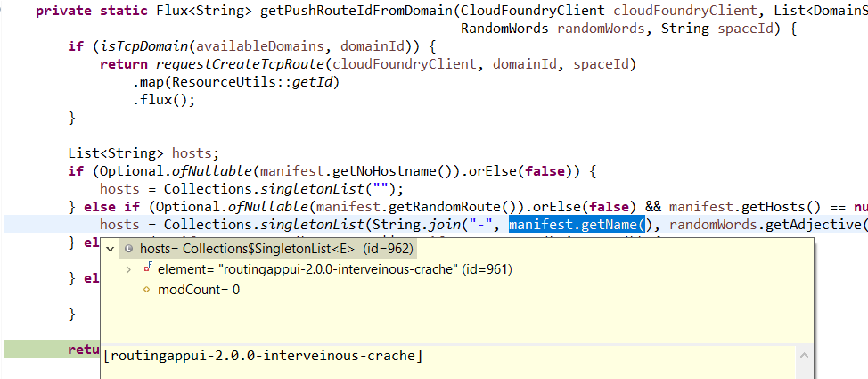Click the detail value text [routingappui-2.0.0-interveinous-crache]
Screen dimensions: 868x379
[x=263, y=356]
